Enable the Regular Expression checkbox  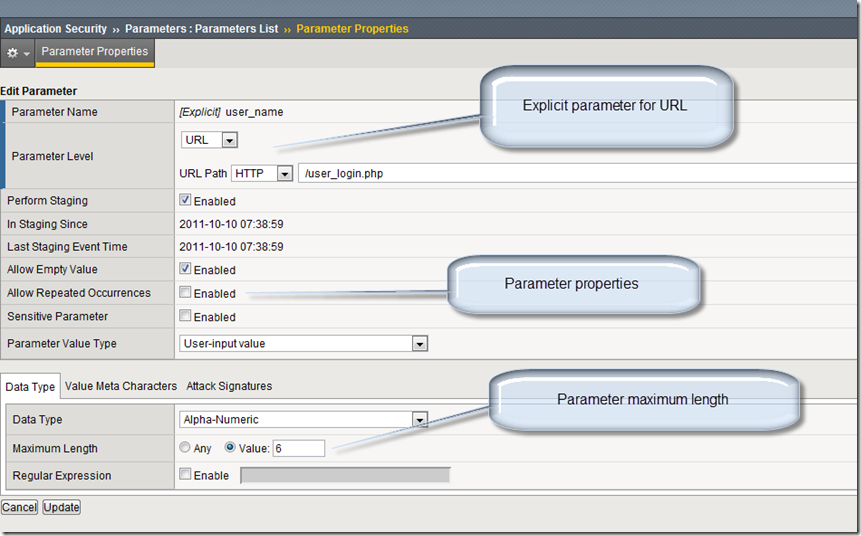pos(185,475)
